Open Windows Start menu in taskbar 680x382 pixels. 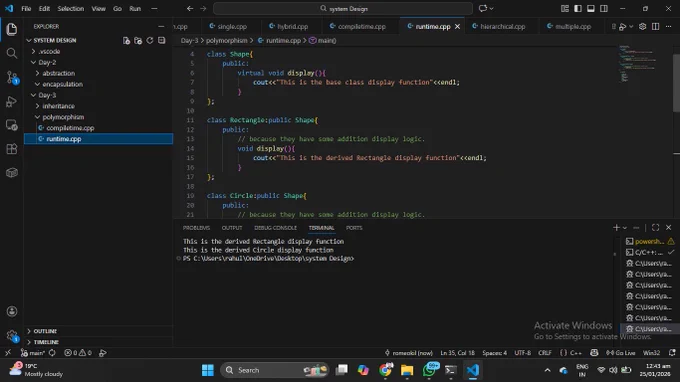pyautogui.click(x=207, y=370)
